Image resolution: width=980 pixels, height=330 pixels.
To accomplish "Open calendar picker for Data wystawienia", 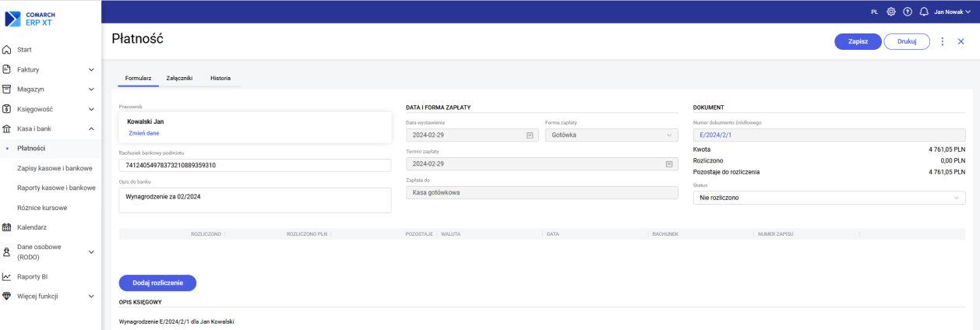I will 530,135.
